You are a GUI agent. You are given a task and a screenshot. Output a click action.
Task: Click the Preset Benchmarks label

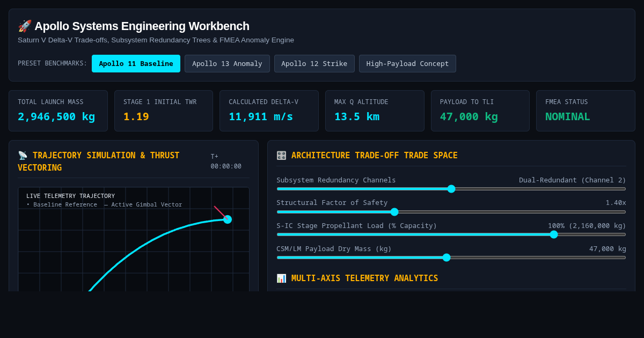pos(53,63)
